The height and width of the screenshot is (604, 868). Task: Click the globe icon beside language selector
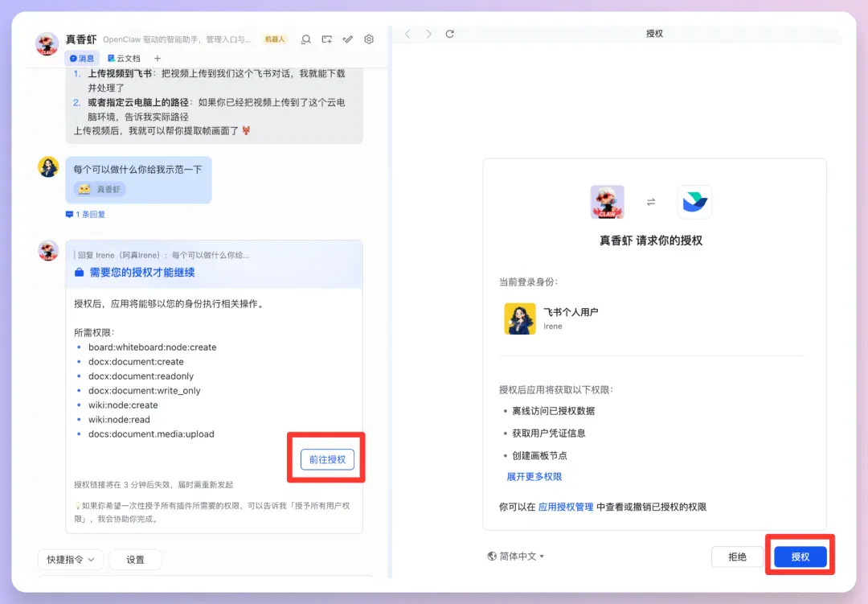pos(492,556)
